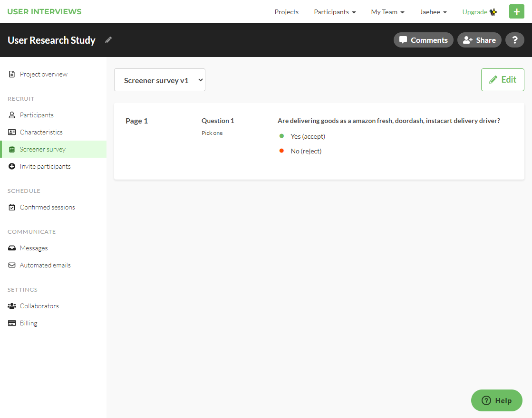Open Confirmed sessions page

pos(53,207)
